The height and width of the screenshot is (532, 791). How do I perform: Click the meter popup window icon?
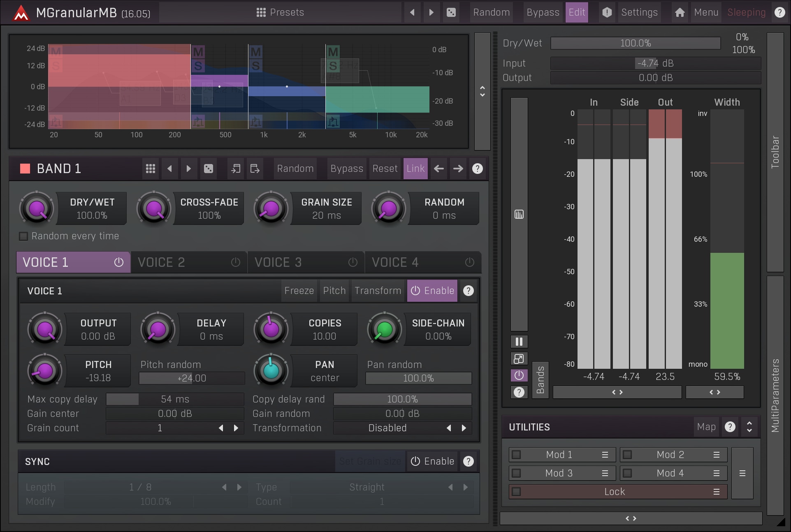519,359
